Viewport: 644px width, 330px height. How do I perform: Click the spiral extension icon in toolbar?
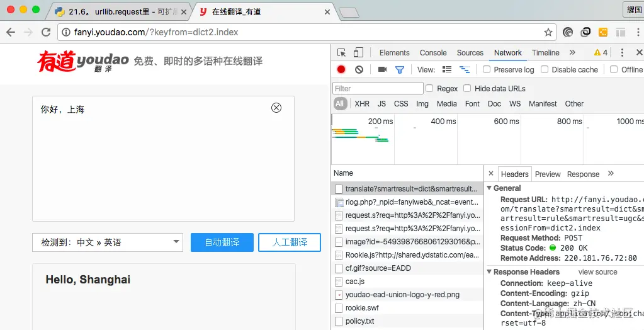568,32
